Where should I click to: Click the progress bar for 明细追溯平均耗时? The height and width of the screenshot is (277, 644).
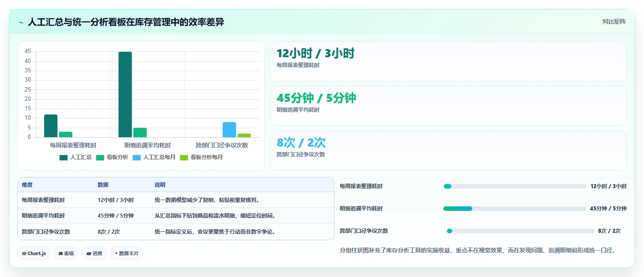coord(515,209)
